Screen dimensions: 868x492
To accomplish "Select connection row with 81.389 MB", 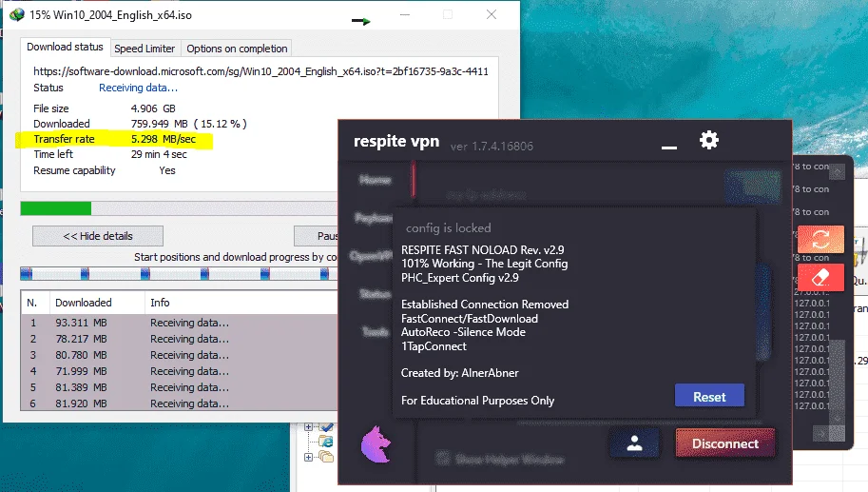I will 180,387.
